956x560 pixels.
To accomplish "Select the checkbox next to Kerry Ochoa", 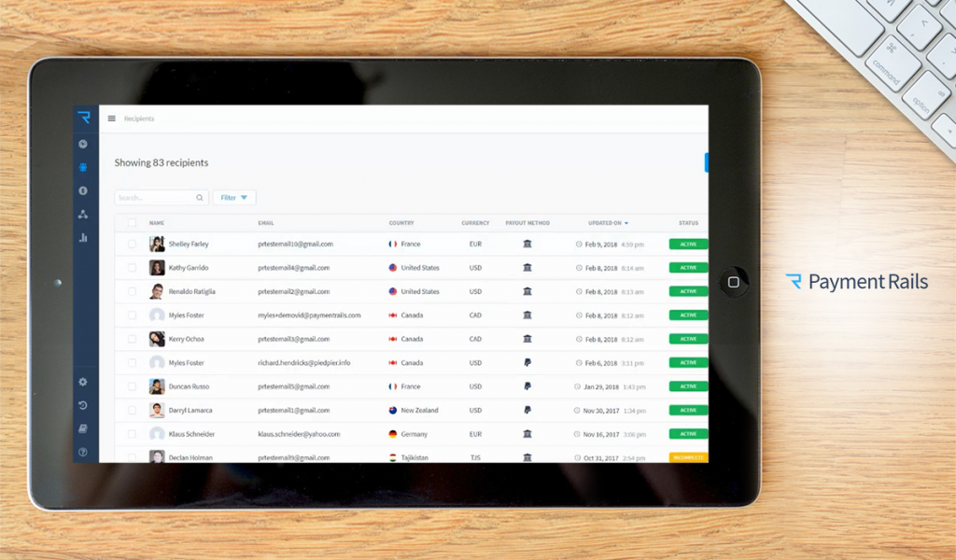I will click(x=131, y=339).
